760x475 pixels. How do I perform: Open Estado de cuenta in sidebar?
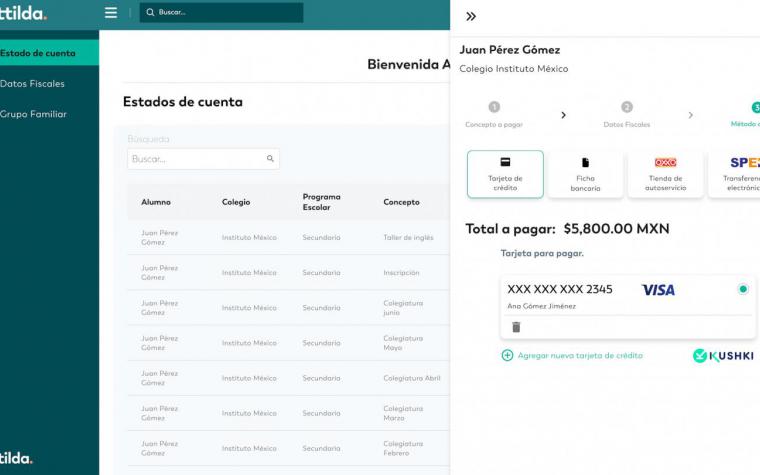tap(49, 53)
